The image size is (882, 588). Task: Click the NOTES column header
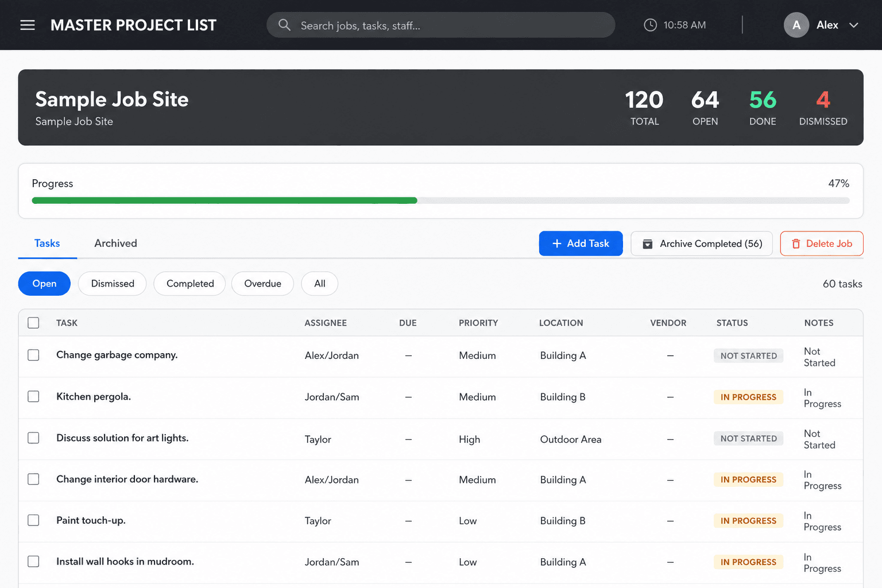tap(819, 323)
